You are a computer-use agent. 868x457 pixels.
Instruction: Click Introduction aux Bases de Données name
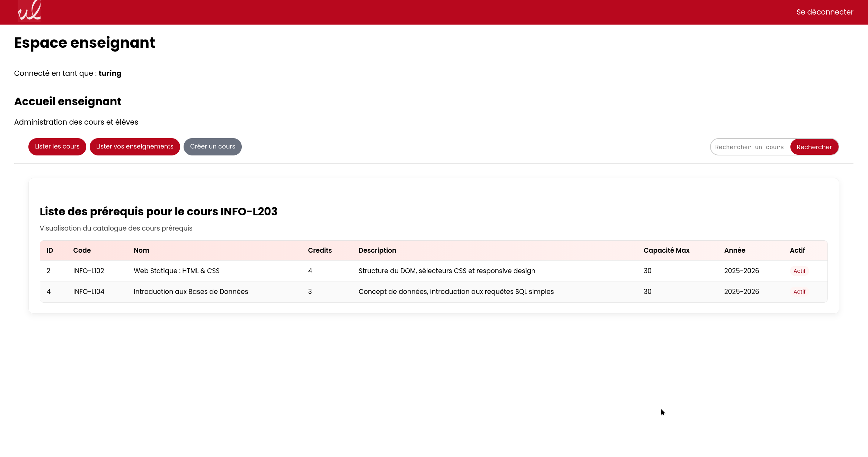[191, 292]
